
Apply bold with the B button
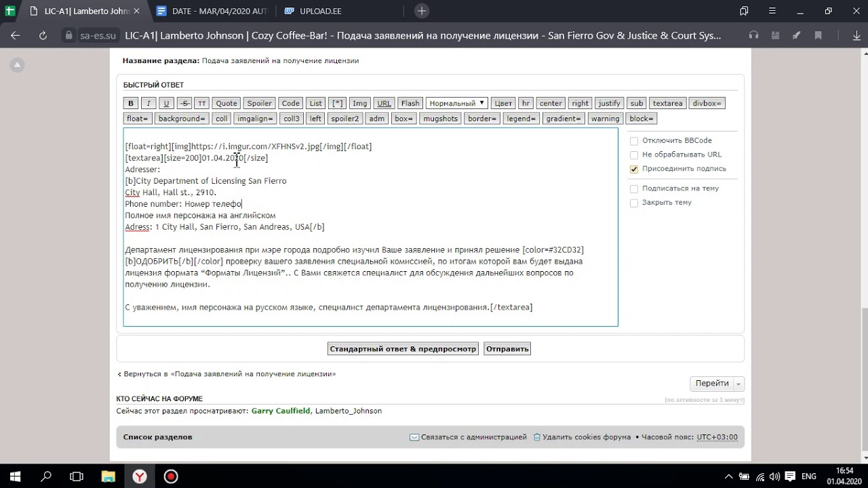[131, 103]
